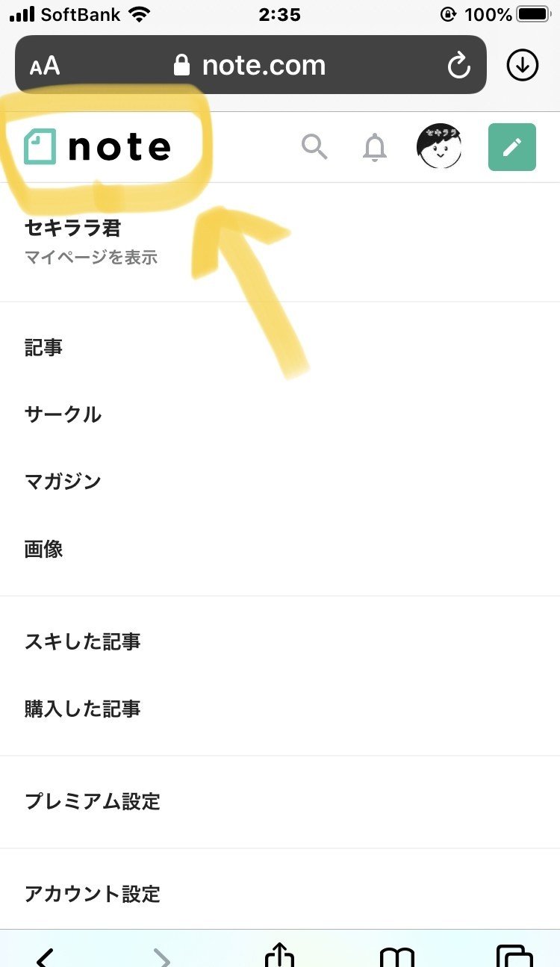Reload the page in Safari
560x967 pixels.
[458, 66]
